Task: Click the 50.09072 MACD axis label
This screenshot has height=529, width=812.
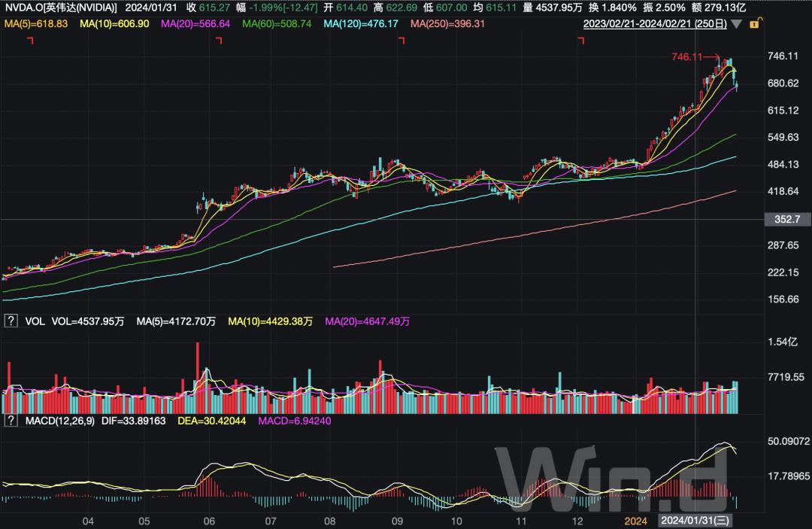Action: click(x=789, y=441)
